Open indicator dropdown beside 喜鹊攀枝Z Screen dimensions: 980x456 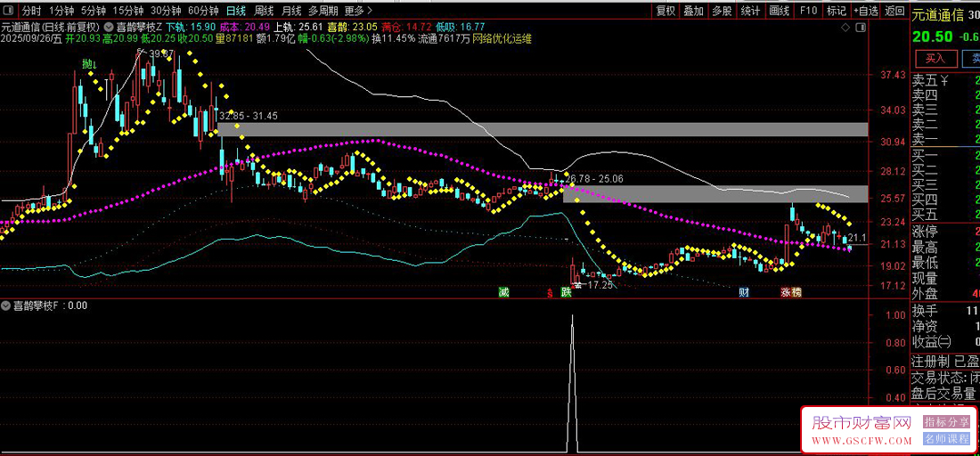click(x=109, y=27)
